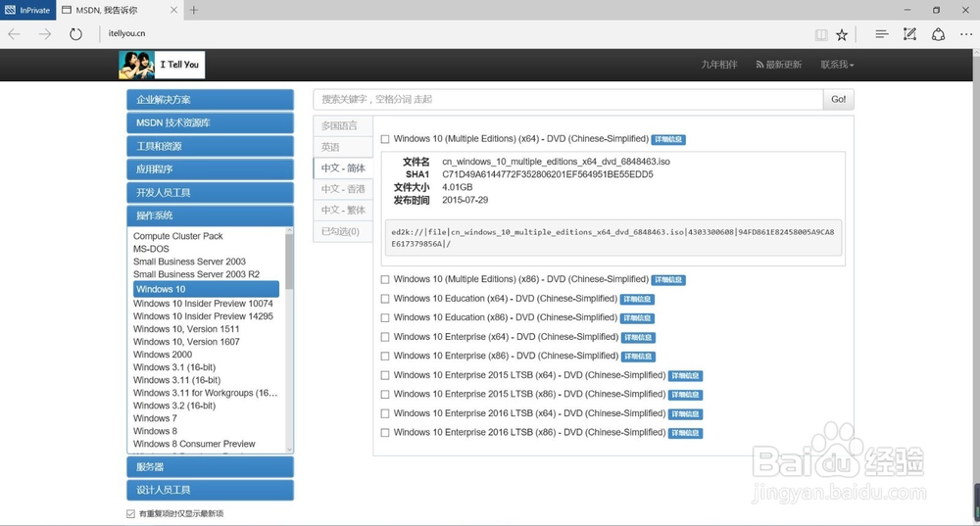Select the 中文 - 简体 tab
980x526 pixels.
tap(342, 168)
